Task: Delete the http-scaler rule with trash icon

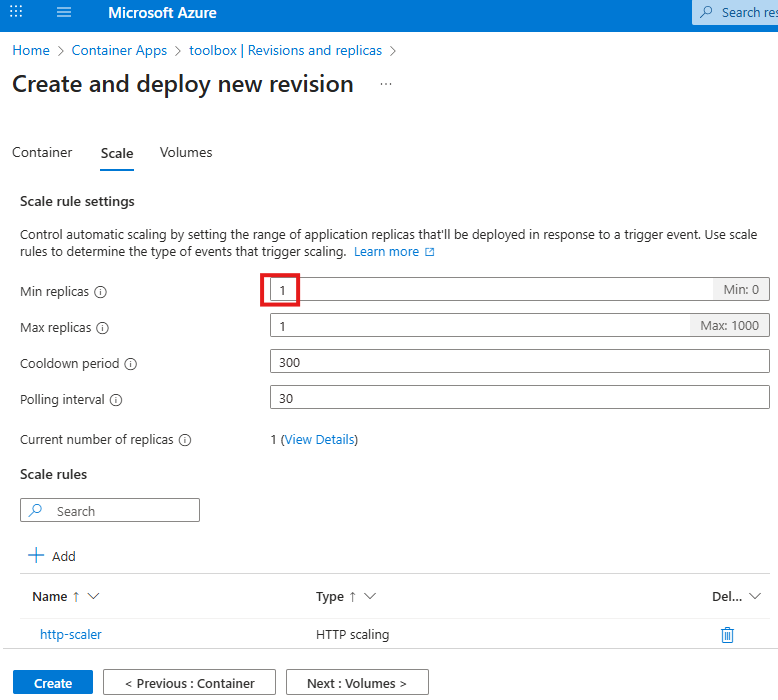Action: click(x=727, y=634)
